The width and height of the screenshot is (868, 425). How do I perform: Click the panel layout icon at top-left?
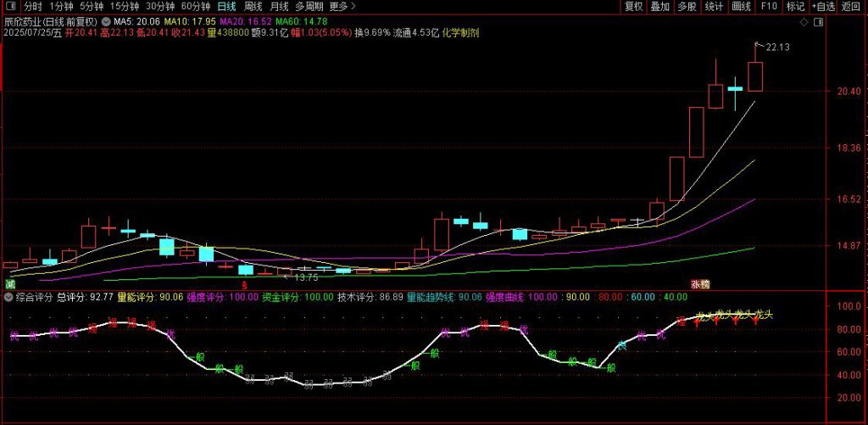point(9,6)
